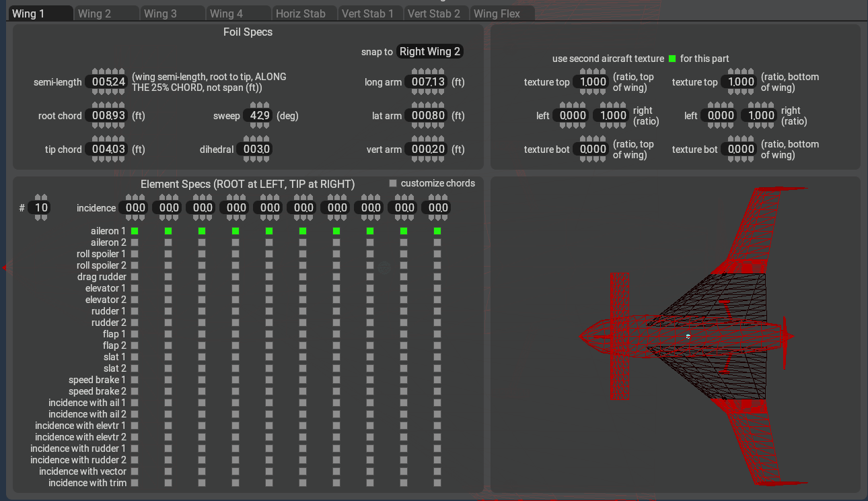Uncheck aileron 1 on the root element
Screen dimensions: 868x501
(x=134, y=230)
